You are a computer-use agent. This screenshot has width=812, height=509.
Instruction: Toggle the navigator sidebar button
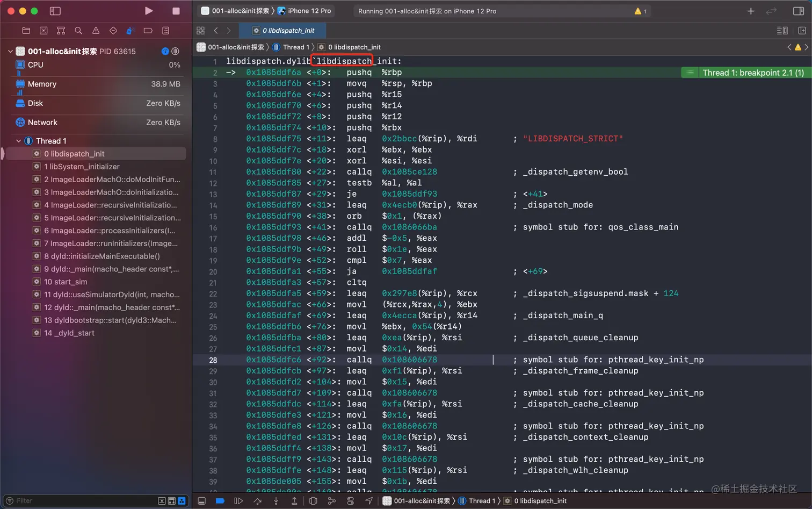tap(55, 11)
